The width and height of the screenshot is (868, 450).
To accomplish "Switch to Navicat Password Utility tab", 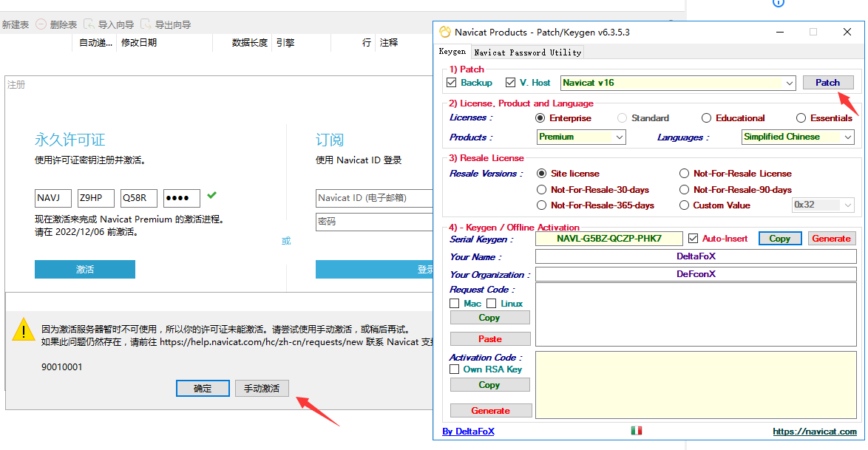I will click(x=528, y=52).
